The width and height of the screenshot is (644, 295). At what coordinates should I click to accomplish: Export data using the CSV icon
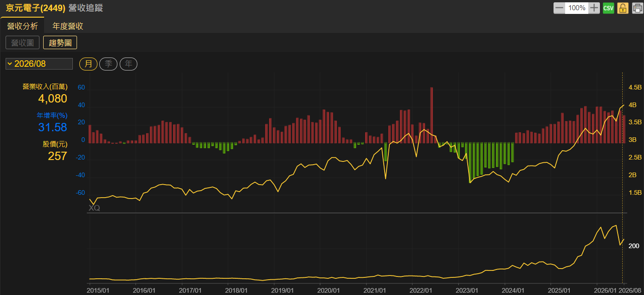608,8
